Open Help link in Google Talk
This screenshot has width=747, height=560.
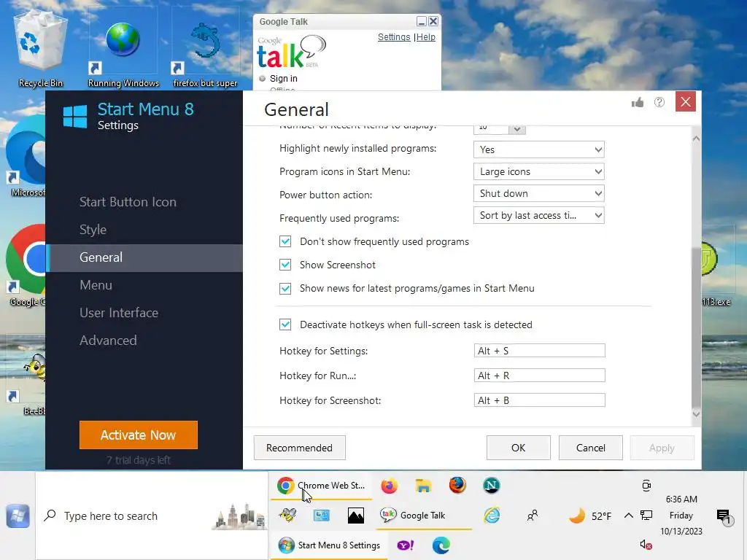coord(426,37)
